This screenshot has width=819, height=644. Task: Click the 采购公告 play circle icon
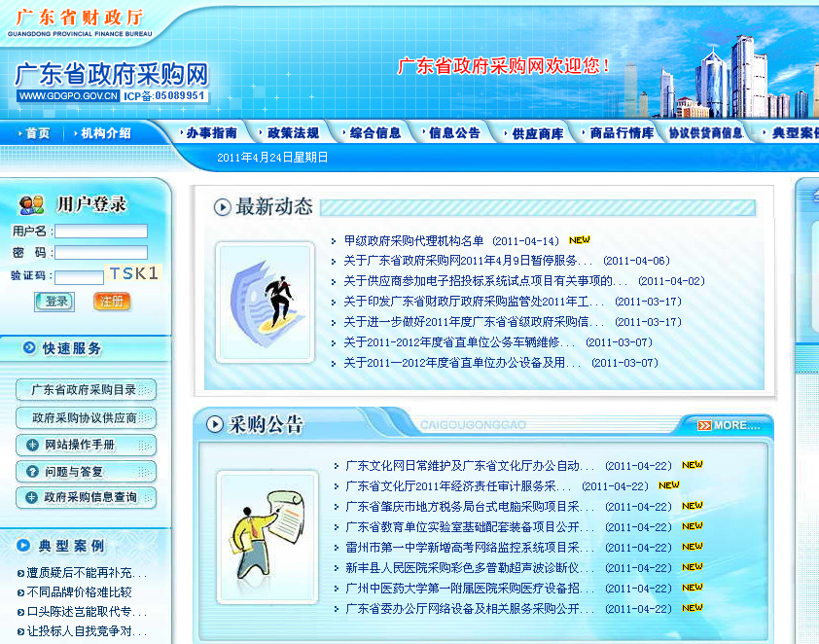215,424
